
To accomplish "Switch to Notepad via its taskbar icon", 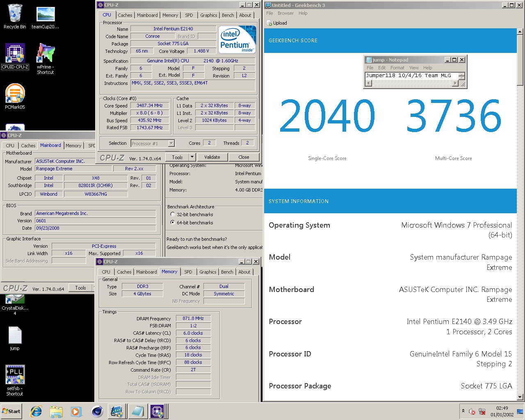I will tap(137, 411).
